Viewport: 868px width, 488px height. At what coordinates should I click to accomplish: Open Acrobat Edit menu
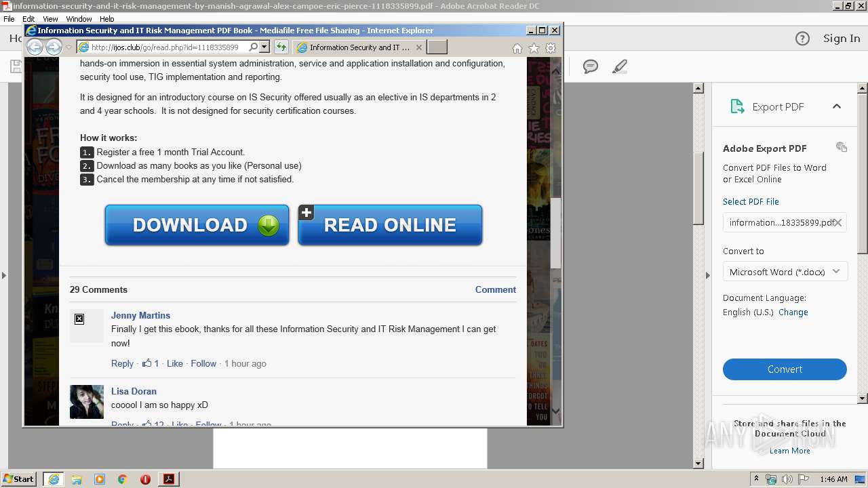(x=28, y=19)
